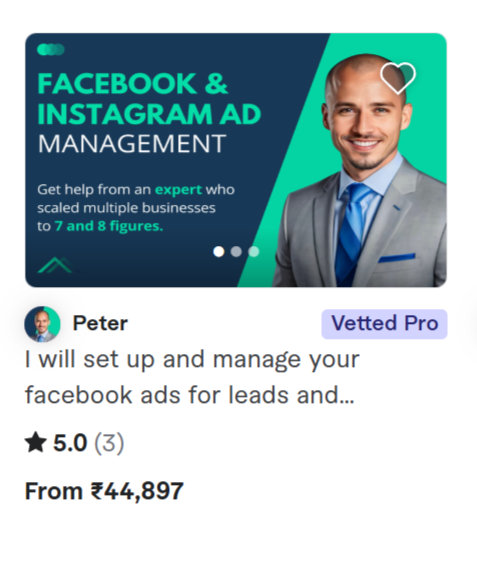The width and height of the screenshot is (477, 577).
Task: Click the green chevron logo on banner
Action: coord(56,265)
